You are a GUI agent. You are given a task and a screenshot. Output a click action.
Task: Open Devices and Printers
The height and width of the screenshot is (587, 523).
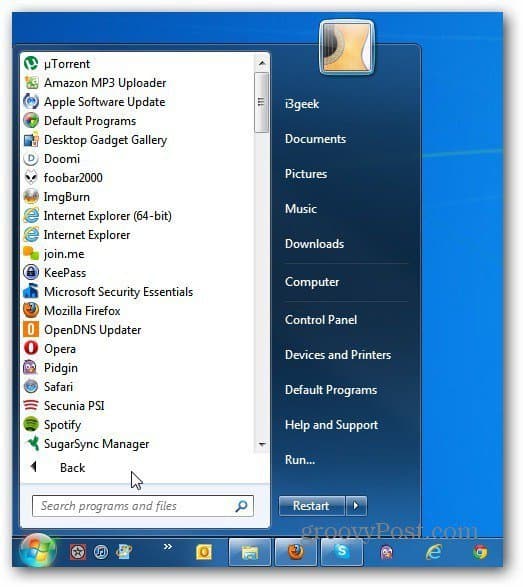pyautogui.click(x=338, y=355)
